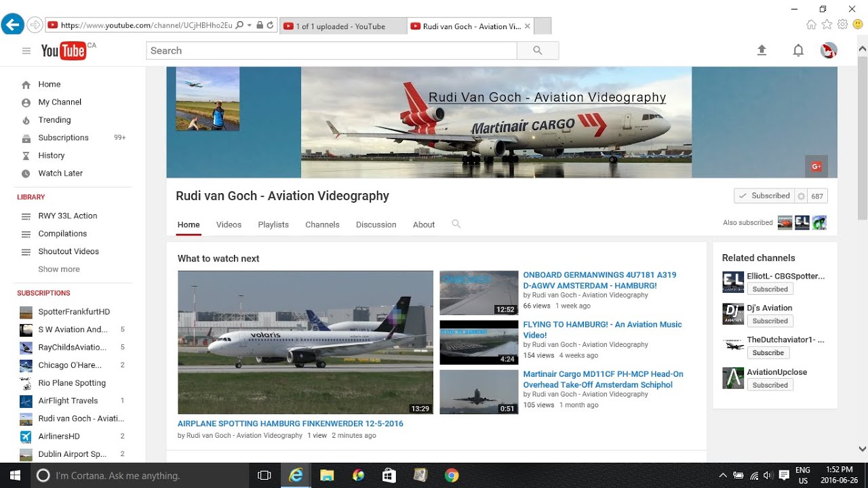868x488 pixels.
Task: Toggle Subscribed for AviationUpclose
Action: tap(770, 385)
